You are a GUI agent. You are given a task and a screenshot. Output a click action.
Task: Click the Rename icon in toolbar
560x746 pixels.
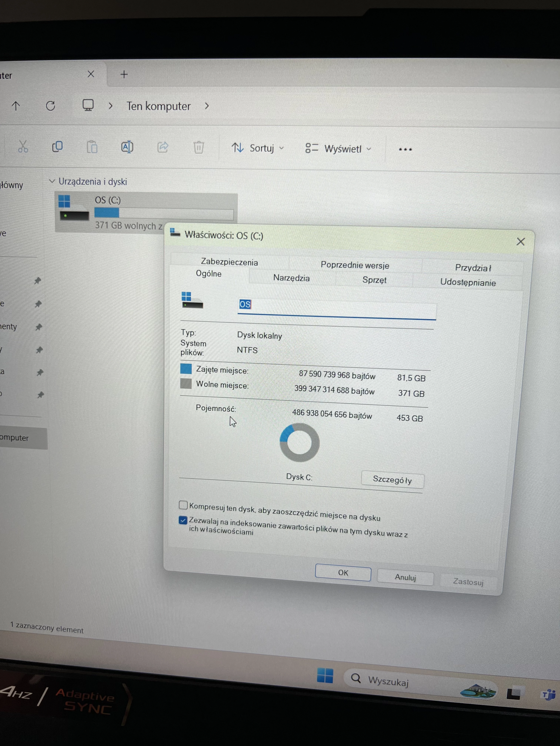pyautogui.click(x=127, y=147)
